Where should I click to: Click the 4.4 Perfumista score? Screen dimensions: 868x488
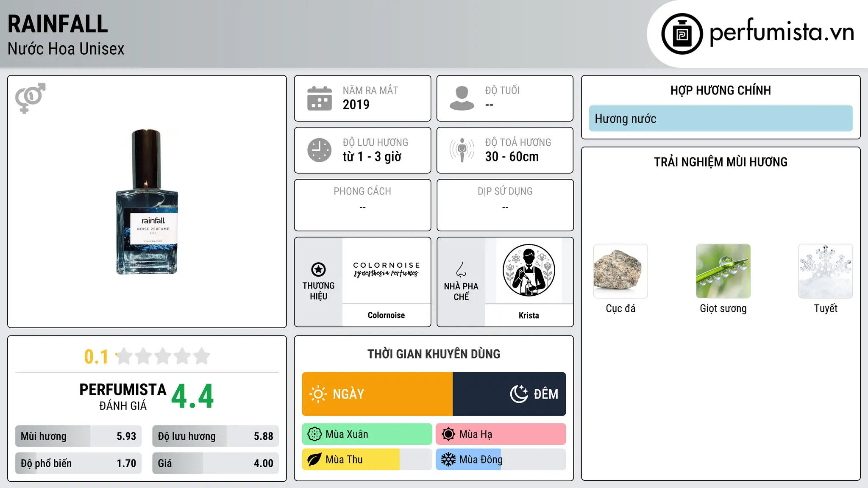192,396
